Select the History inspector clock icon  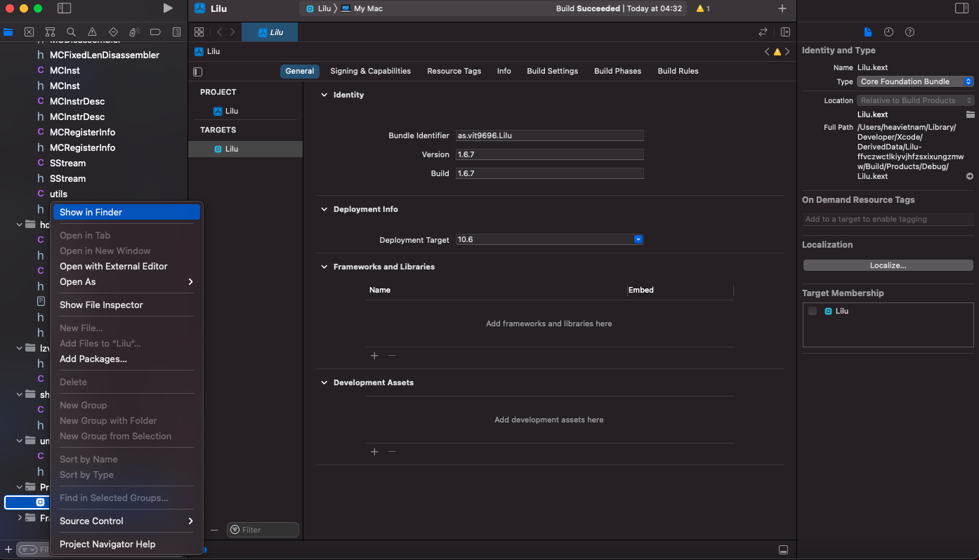(x=888, y=32)
